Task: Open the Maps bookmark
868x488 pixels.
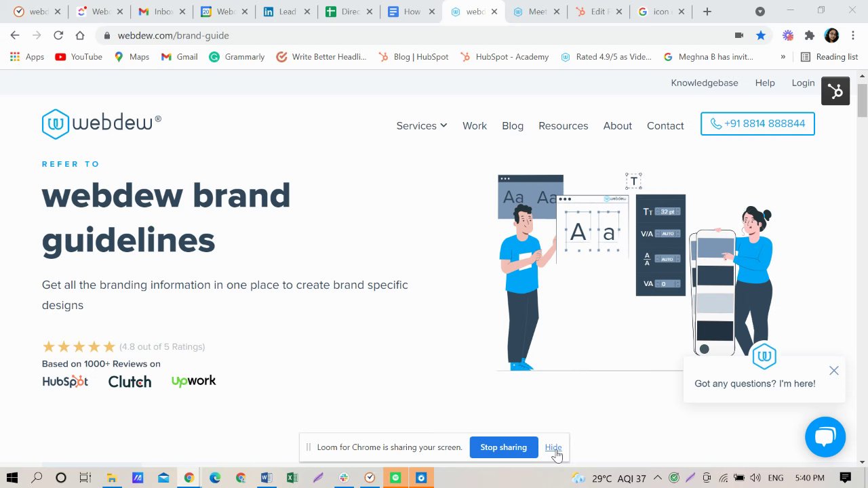Action: 132,57
